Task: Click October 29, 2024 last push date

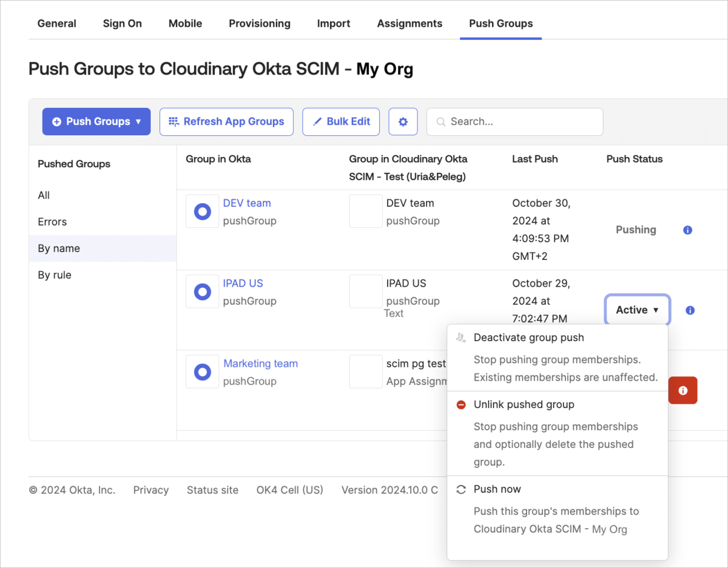Action: pyautogui.click(x=541, y=301)
